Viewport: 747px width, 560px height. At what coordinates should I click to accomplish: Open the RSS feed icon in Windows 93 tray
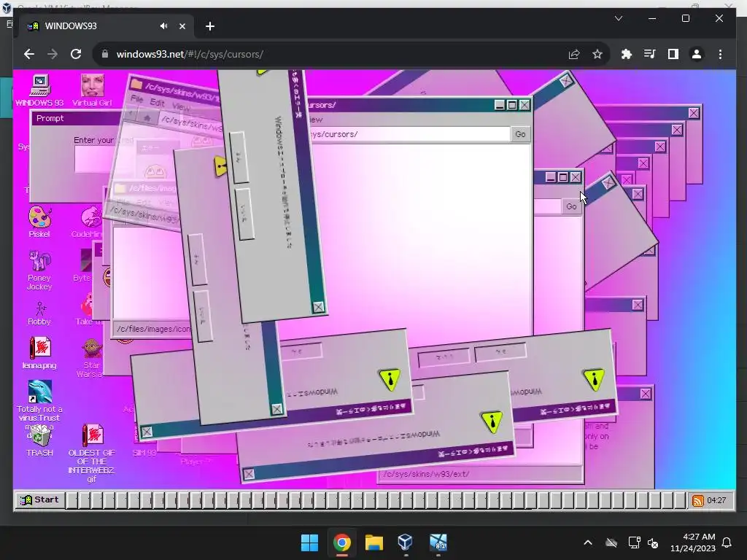[697, 500]
